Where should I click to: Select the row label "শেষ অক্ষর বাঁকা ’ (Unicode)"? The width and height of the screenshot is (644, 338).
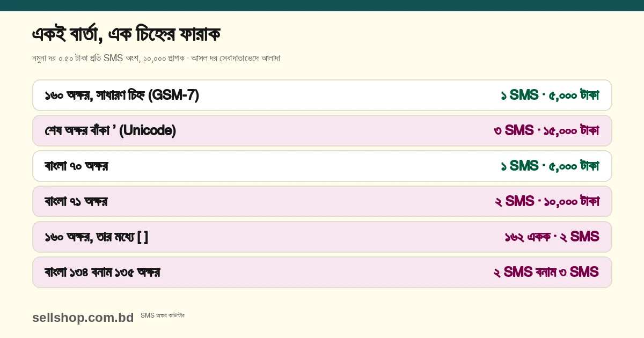110,130
